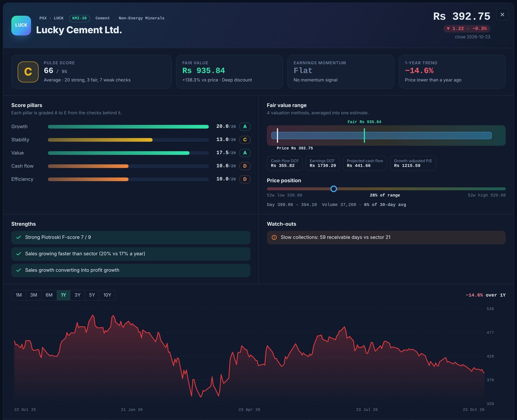Image resolution: width=517 pixels, height=420 pixels.
Task: Click the Growth pillar A grade badge
Action: click(245, 127)
